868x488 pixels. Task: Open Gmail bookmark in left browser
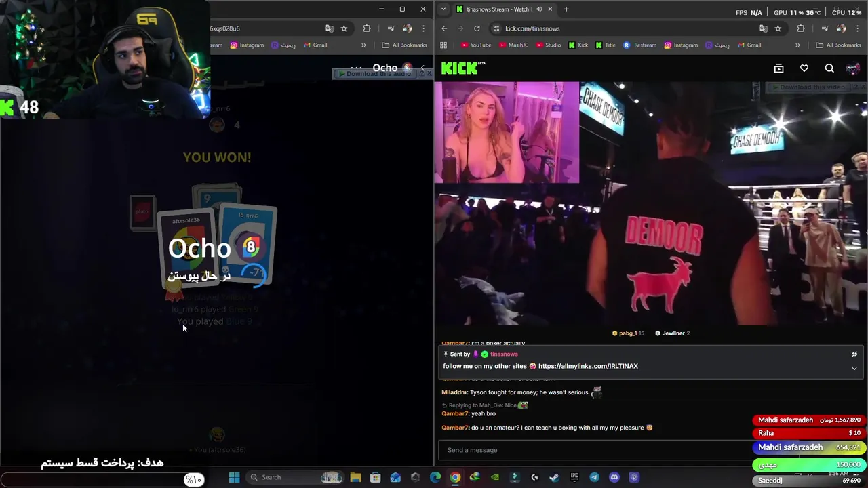315,45
